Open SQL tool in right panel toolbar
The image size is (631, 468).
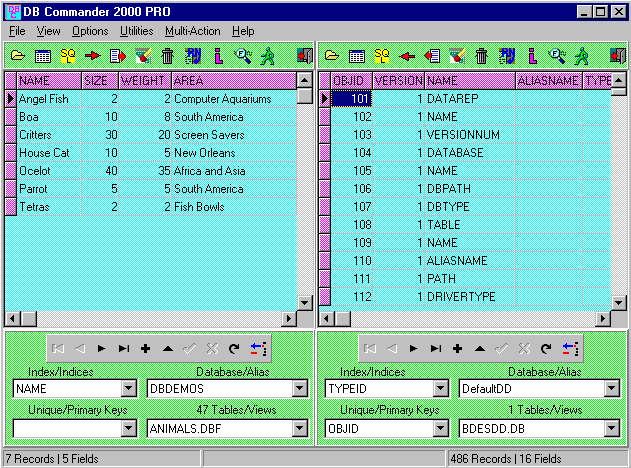tap(381, 56)
